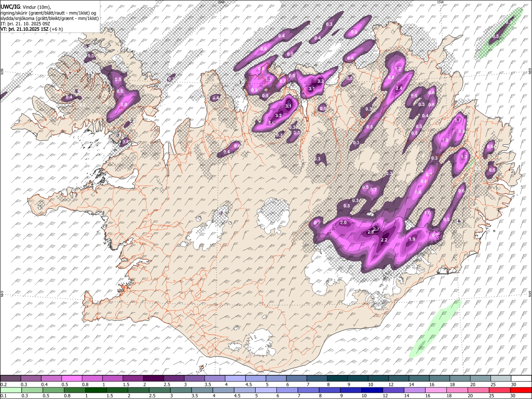Click the upper scale swatch between 8 and 9
This screenshot has height=399, width=532.
click(337, 378)
